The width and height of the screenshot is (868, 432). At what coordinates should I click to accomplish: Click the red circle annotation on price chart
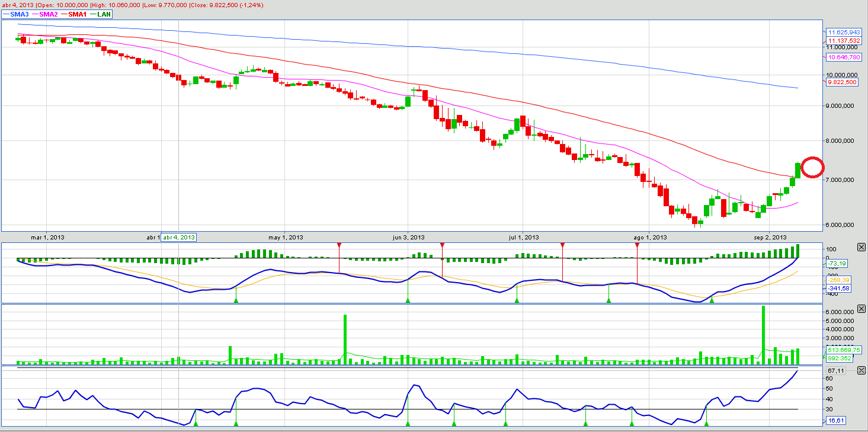click(813, 167)
